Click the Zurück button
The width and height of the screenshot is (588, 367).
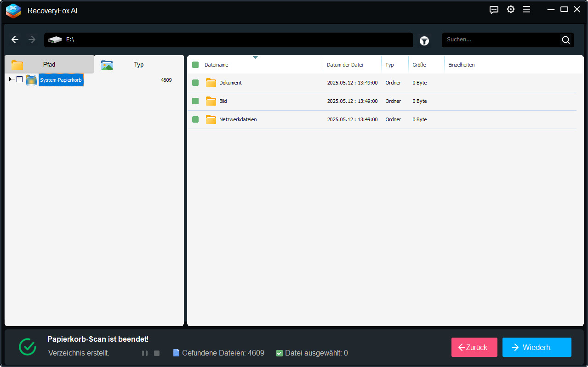tap(474, 347)
